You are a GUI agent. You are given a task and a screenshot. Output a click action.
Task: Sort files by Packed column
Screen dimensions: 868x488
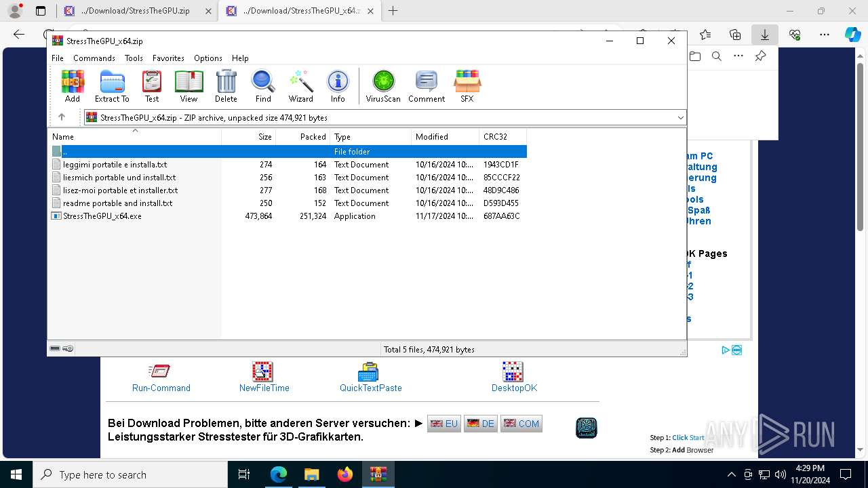click(x=302, y=137)
